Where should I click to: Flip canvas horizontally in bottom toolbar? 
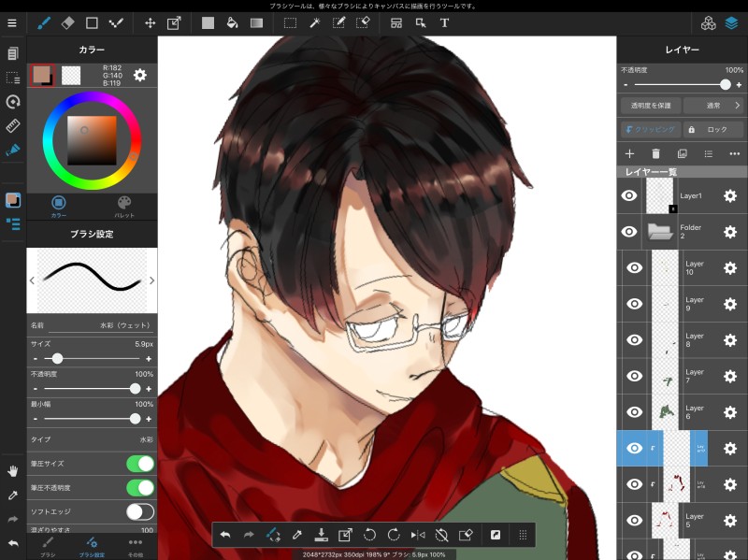(418, 535)
